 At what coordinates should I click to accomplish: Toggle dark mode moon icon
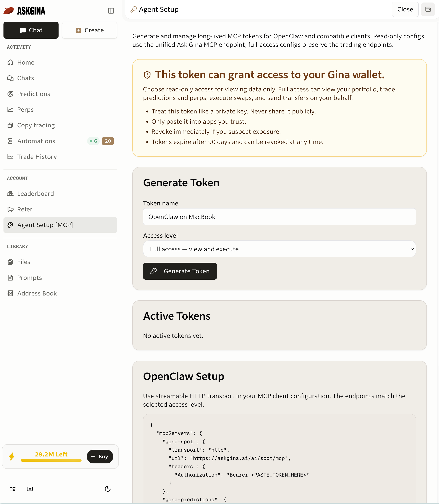coord(108,489)
